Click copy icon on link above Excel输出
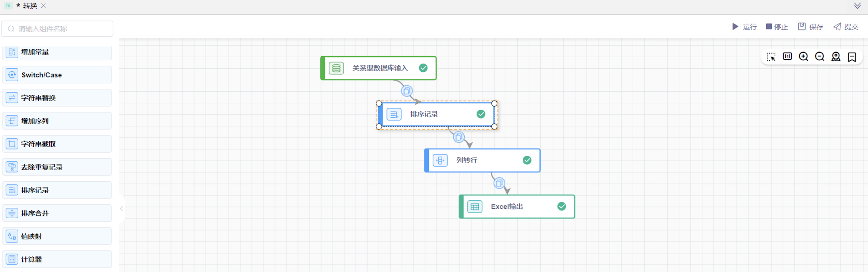 pyautogui.click(x=499, y=183)
